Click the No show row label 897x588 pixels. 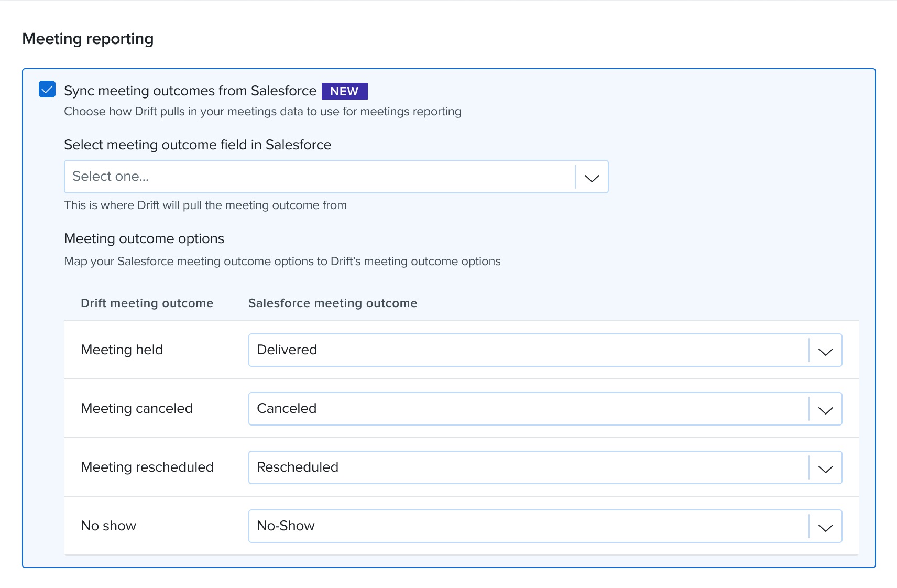108,526
